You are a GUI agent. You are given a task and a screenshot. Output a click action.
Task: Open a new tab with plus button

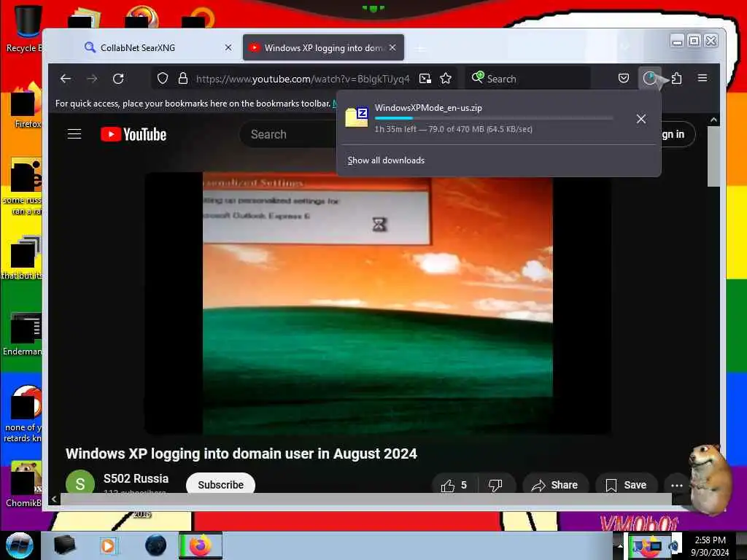419,48
